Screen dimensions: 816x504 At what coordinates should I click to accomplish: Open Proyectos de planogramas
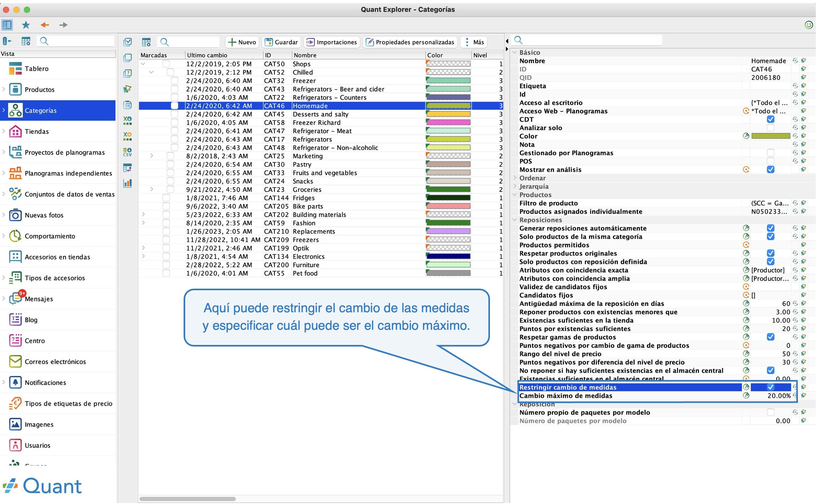(58, 152)
